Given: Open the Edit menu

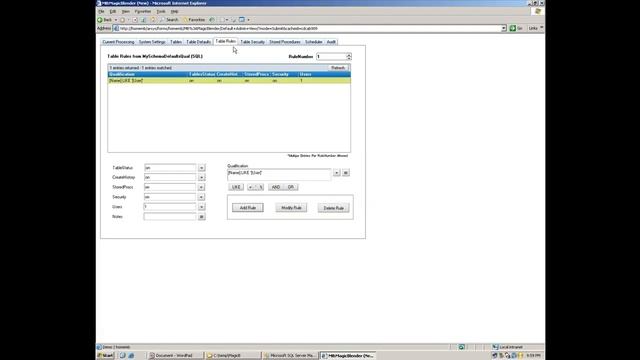Looking at the screenshot, I should tap(113, 11).
